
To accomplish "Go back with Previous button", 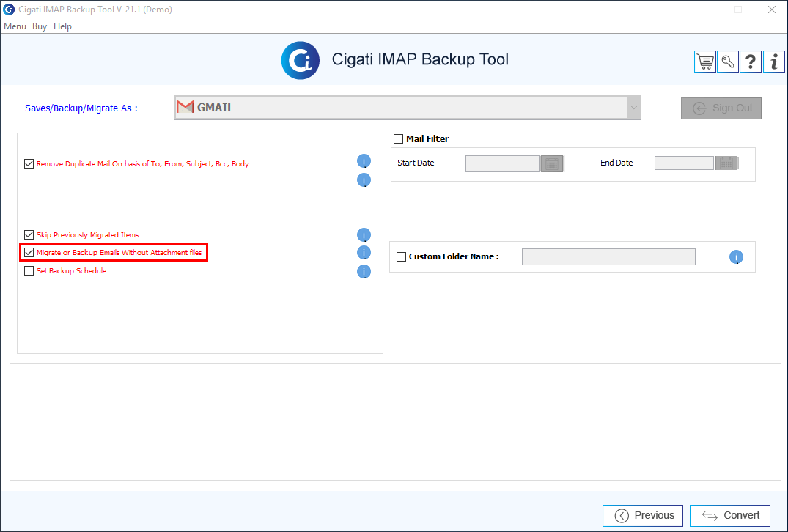I will point(643,515).
